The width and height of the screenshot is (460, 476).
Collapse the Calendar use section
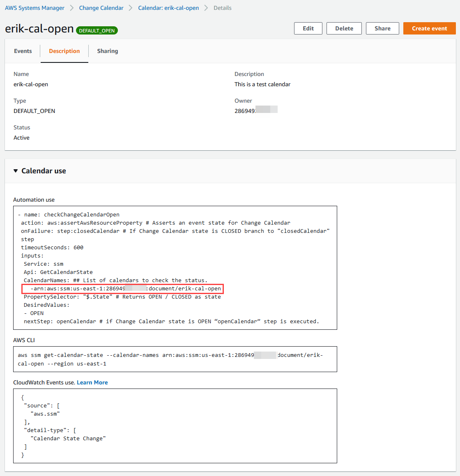16,171
